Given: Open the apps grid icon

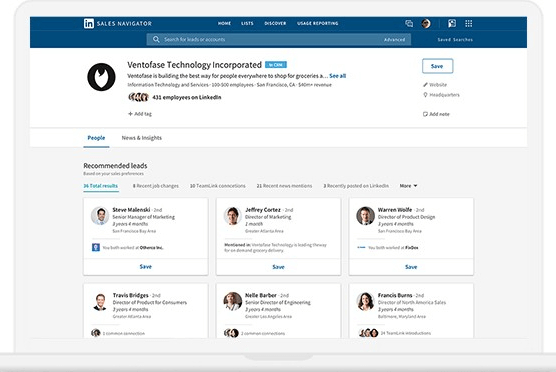Looking at the screenshot, I should click(x=468, y=23).
